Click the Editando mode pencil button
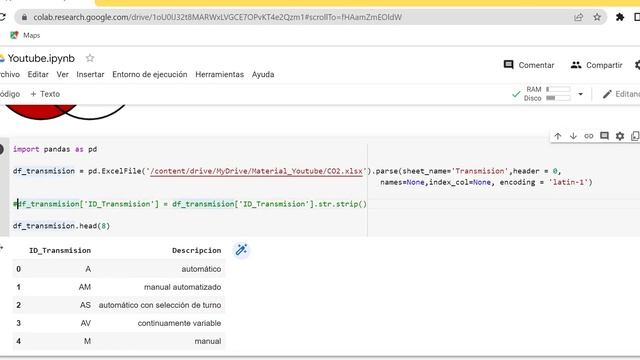Image resolution: width=640 pixels, height=360 pixels. coord(620,94)
